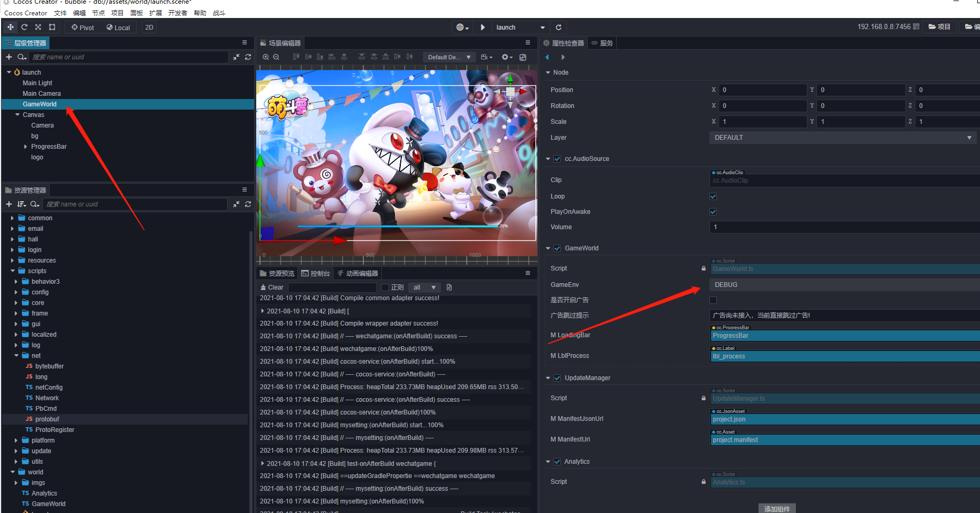Open the GameEnv DEBUG dropdown
The width and height of the screenshot is (980, 513).
(x=844, y=285)
